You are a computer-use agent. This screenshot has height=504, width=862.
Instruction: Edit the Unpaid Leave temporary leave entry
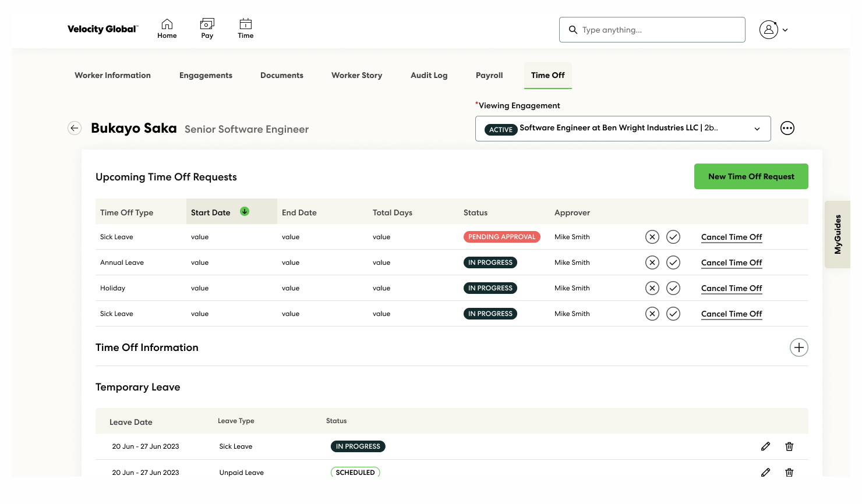tap(766, 473)
